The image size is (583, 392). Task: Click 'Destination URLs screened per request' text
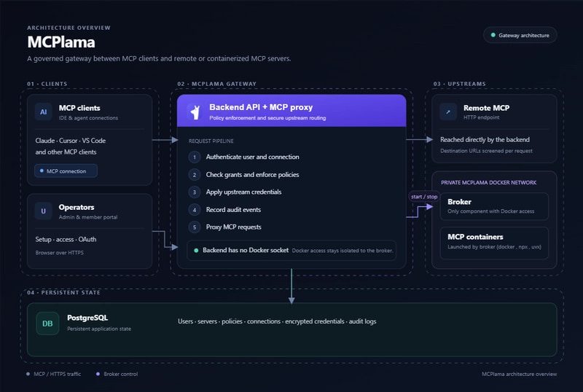click(486, 151)
